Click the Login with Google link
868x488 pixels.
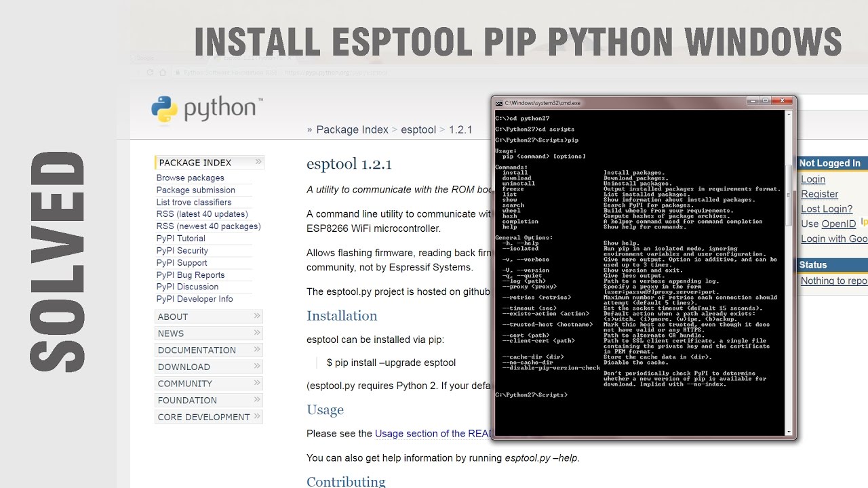(x=834, y=239)
